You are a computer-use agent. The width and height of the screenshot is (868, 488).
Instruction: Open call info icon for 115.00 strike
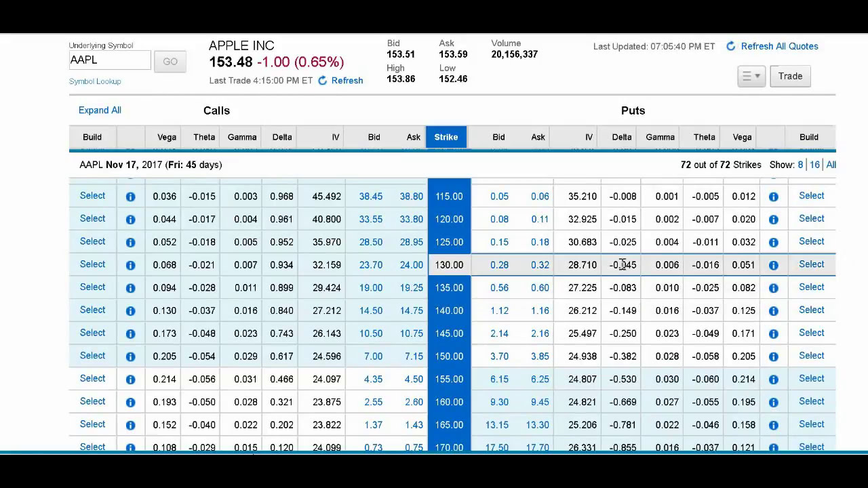[130, 197]
